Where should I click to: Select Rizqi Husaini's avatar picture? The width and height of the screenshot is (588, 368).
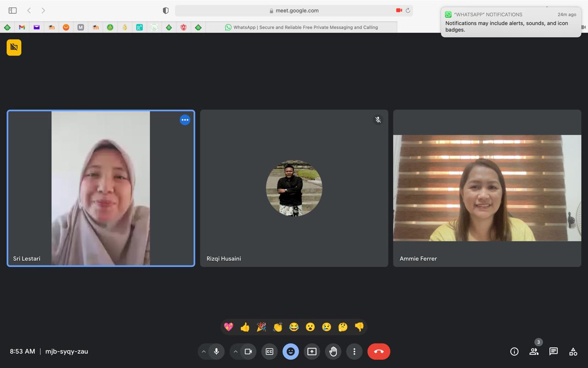pos(294,188)
